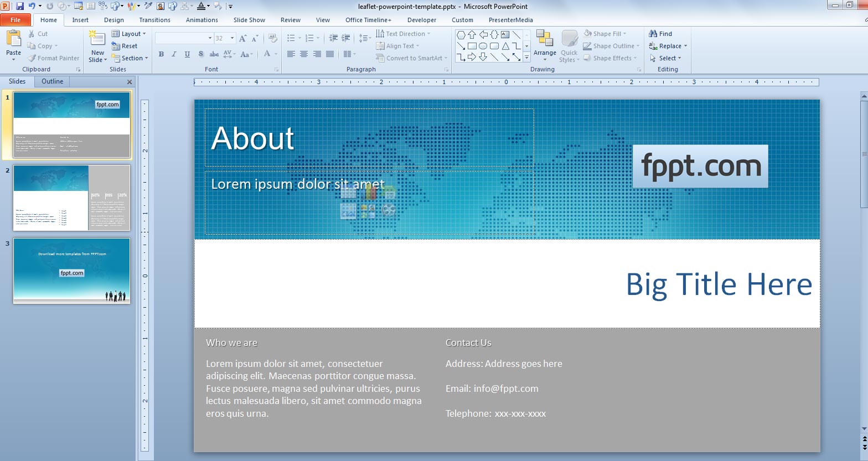Click the Save icon in quick access toolbar
Screen dimensions: 868x461
coord(20,6)
